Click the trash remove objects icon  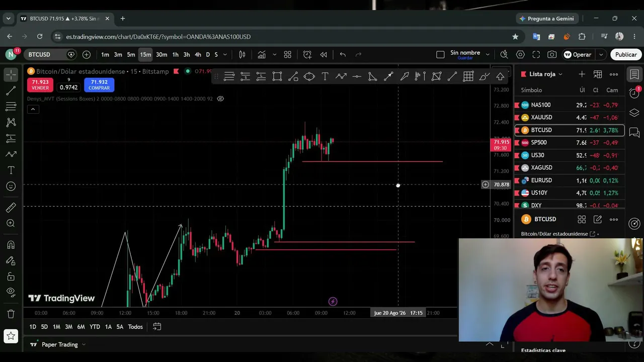click(11, 314)
